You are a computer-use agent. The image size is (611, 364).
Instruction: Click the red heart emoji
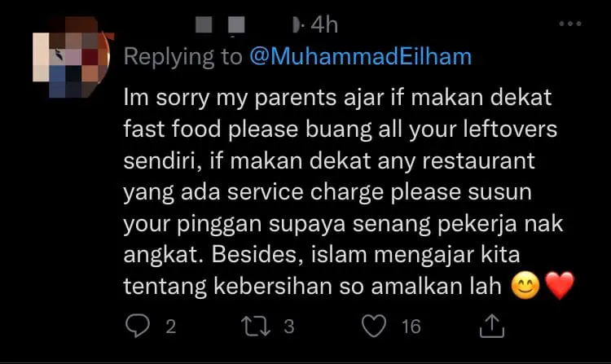coord(560,285)
